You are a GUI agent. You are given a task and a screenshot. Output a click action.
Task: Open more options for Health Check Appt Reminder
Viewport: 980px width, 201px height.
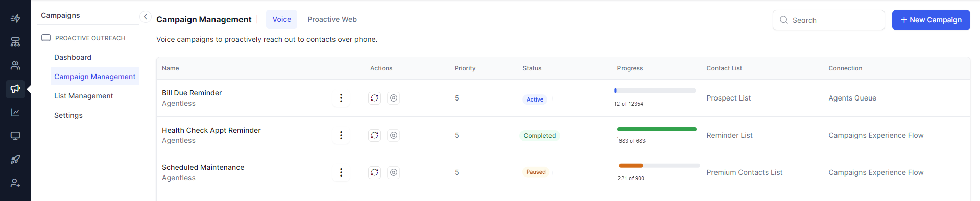(x=341, y=135)
